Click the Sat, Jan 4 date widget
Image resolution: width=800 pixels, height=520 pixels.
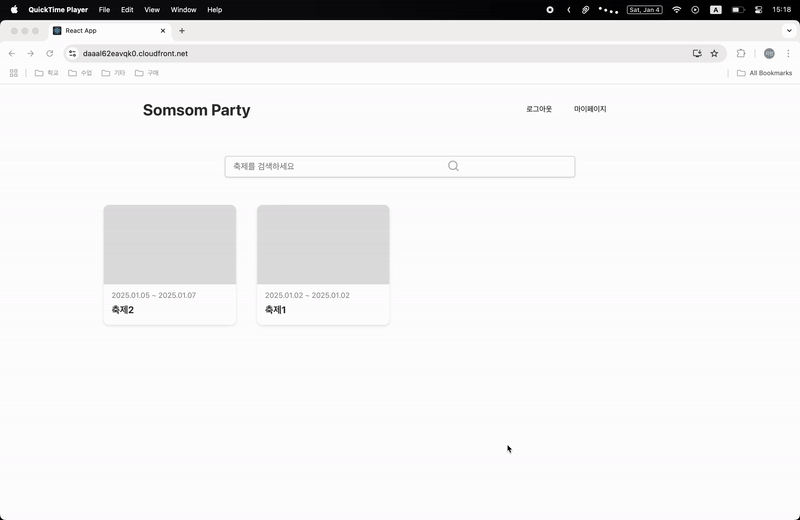[x=644, y=10]
